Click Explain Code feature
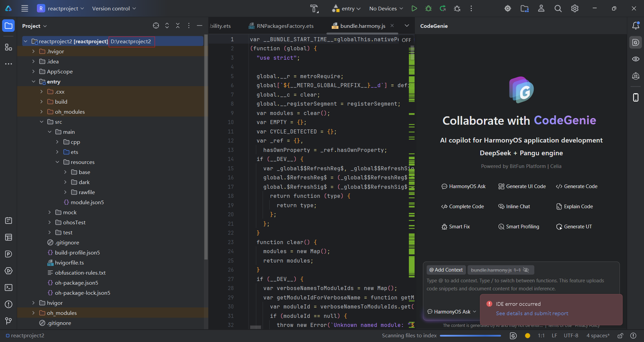 coord(574,207)
